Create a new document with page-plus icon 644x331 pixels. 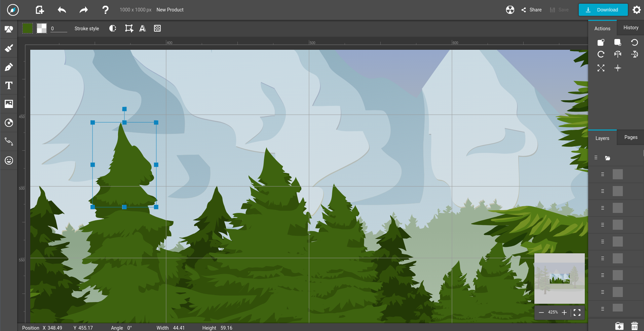pos(40,10)
